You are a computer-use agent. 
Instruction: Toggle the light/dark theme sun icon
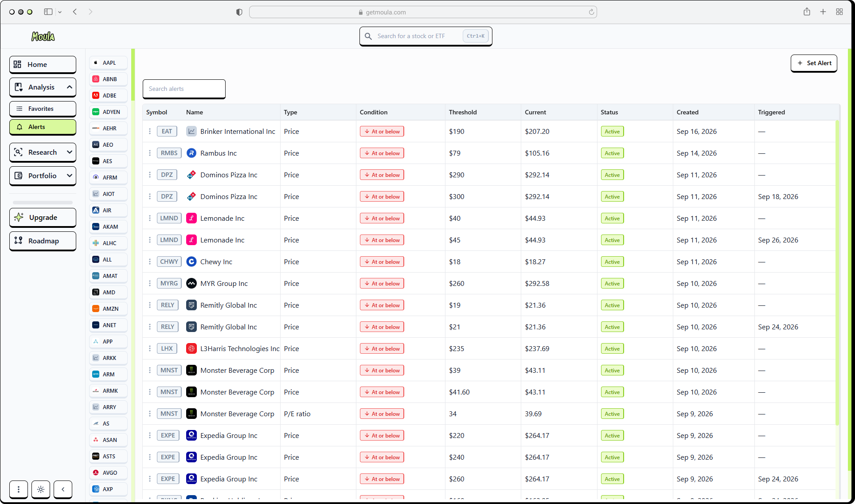click(x=41, y=489)
